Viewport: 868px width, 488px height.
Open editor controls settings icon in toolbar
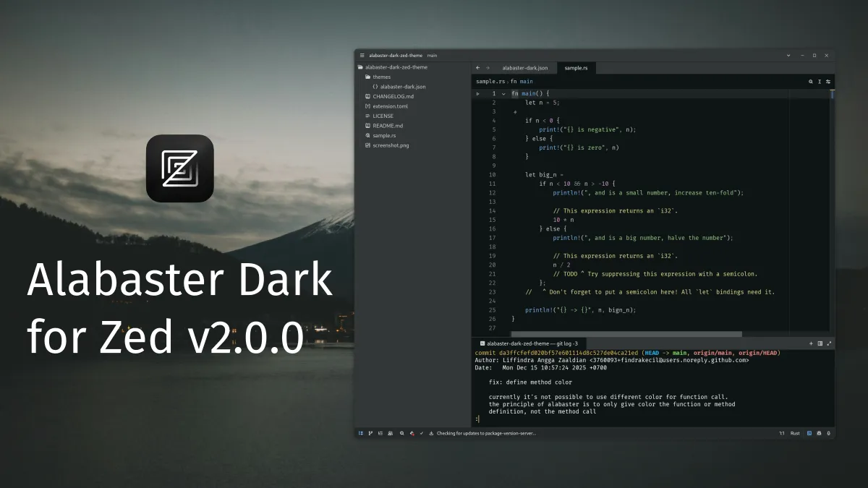tap(828, 82)
